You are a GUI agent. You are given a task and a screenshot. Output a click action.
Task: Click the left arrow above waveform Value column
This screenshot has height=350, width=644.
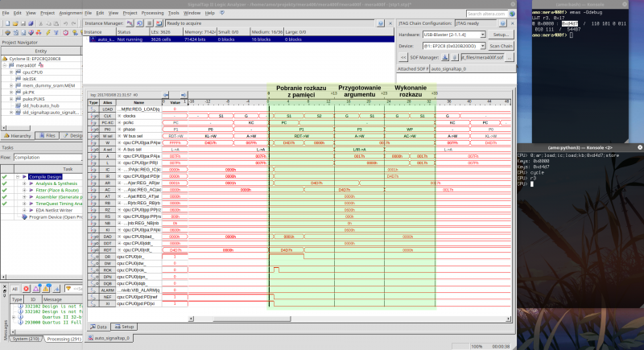coord(164,94)
